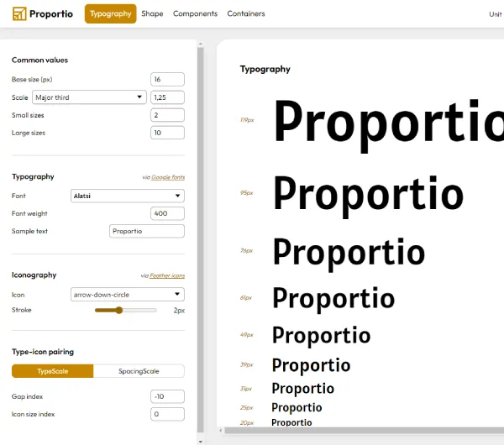Image resolution: width=504 pixels, height=445 pixels.
Task: Select the TypeScale pairing option
Action: (53, 371)
